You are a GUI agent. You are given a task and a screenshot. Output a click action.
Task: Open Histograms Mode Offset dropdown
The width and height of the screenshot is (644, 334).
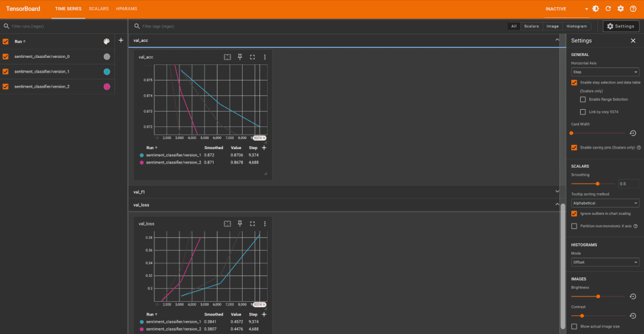click(605, 262)
